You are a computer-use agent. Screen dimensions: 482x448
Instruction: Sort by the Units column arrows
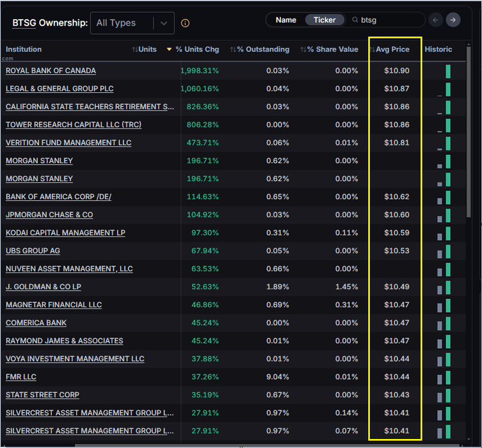coord(144,49)
